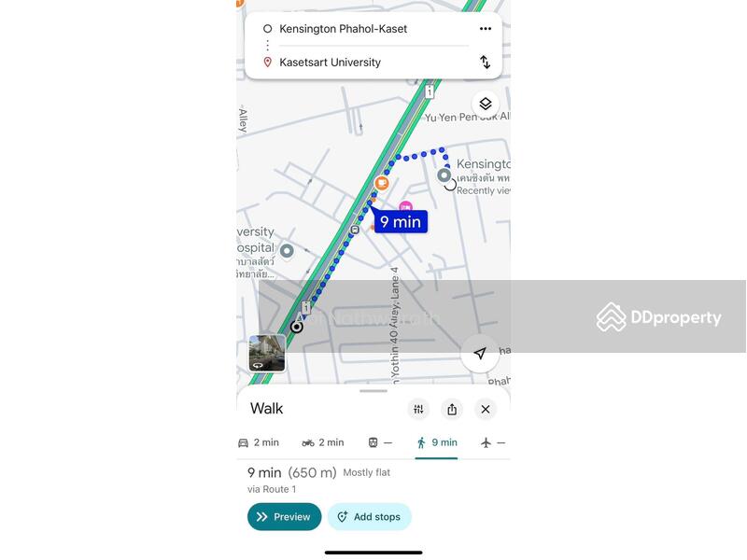This screenshot has width=747, height=560.
Task: Switch to flights tab
Action: (493, 442)
